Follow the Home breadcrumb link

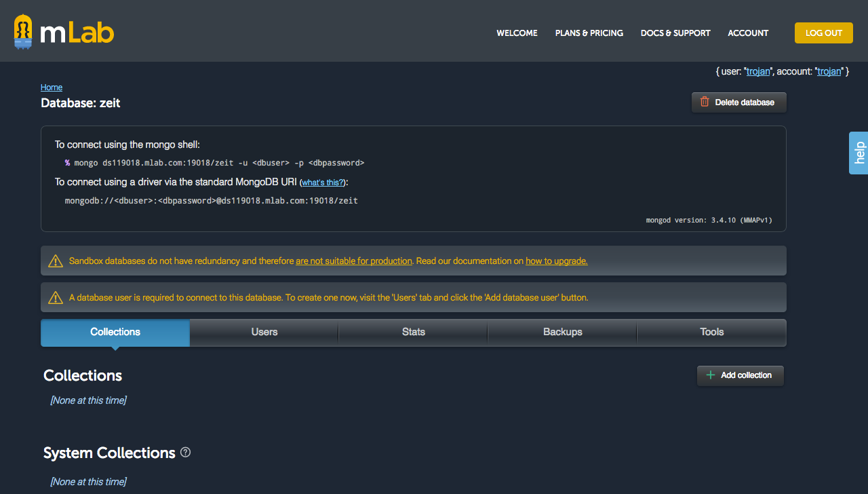pyautogui.click(x=52, y=88)
